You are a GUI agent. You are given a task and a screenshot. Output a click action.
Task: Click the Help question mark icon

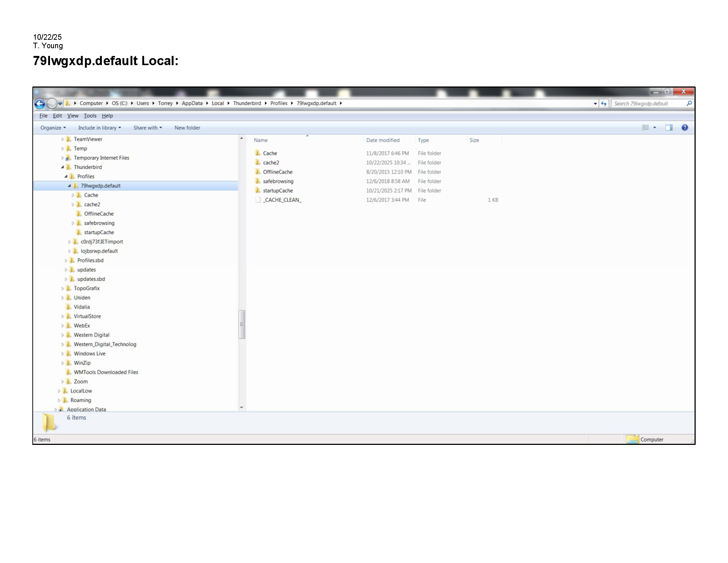[x=684, y=128]
